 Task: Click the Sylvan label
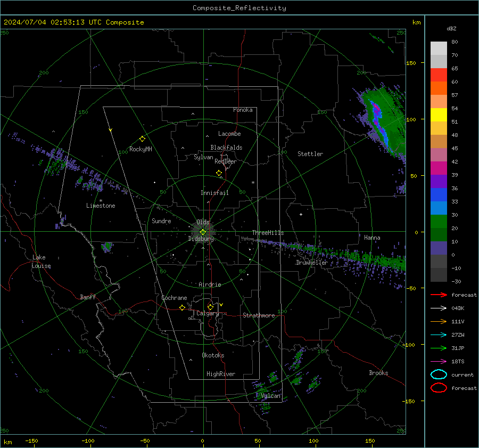pyautogui.click(x=203, y=157)
